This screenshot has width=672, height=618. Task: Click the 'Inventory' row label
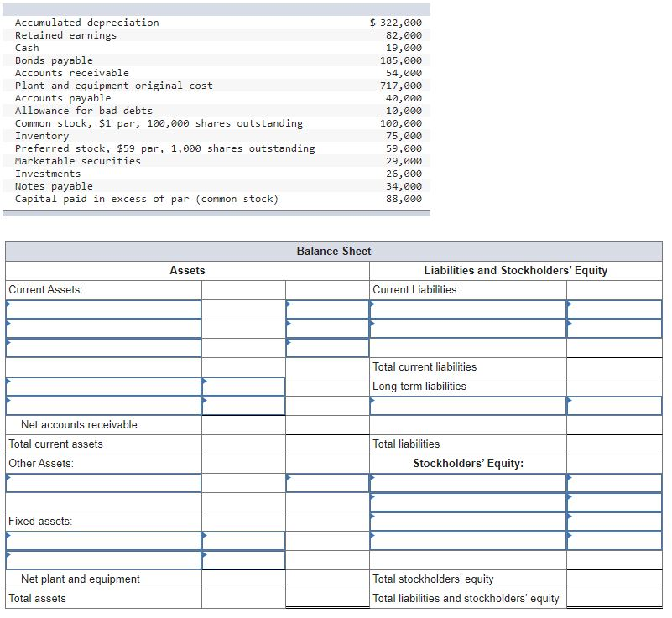pos(42,136)
